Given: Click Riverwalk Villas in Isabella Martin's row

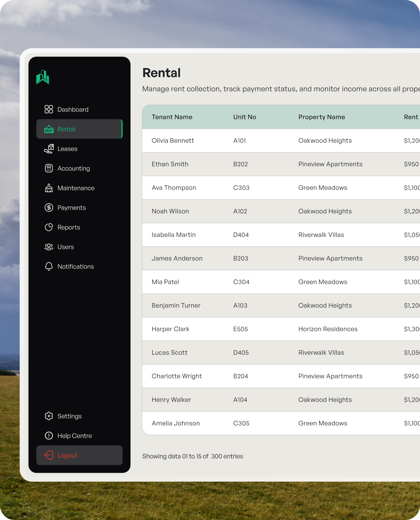Looking at the screenshot, I should (321, 235).
